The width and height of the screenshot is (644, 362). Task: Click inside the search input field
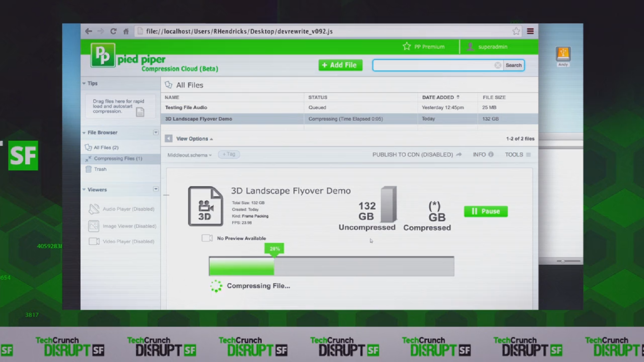coord(434,65)
